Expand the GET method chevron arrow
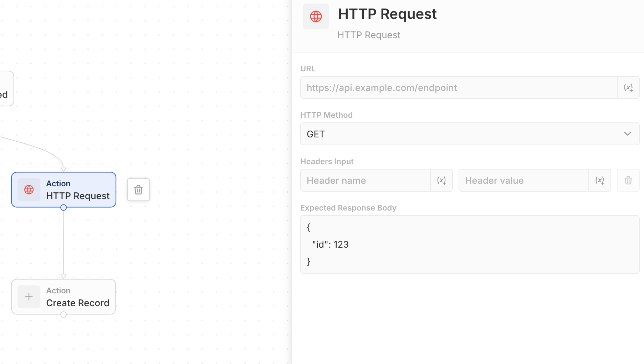The image size is (644, 364). (627, 134)
